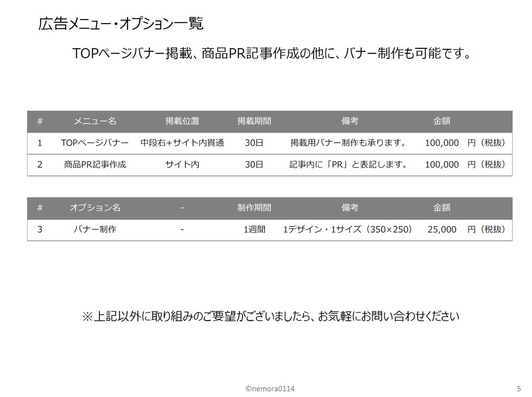The image size is (532, 397).
Task: Click the ©nemora0114 copyright text
Action: pos(270,388)
